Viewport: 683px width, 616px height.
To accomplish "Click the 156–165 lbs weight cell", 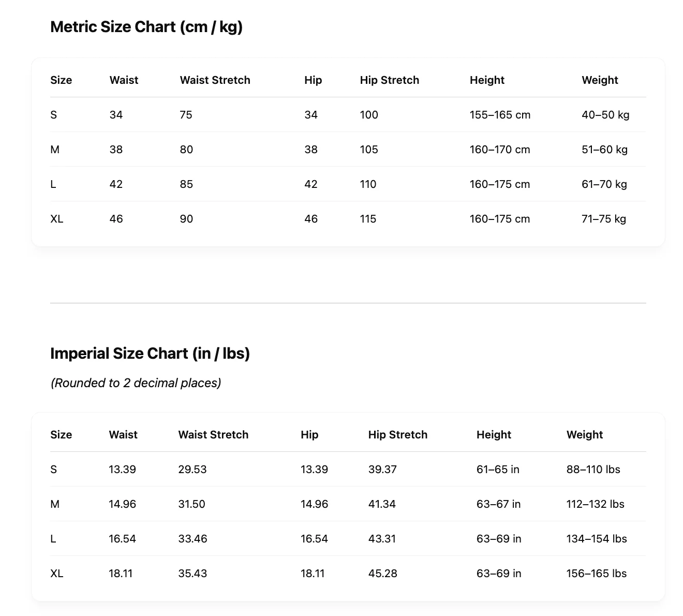I will tap(596, 574).
